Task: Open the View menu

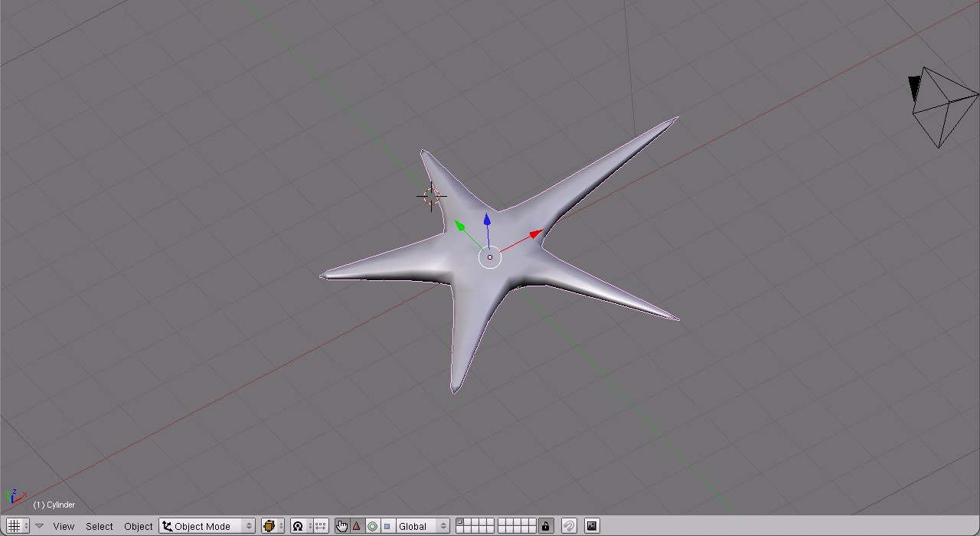Action: [x=64, y=526]
